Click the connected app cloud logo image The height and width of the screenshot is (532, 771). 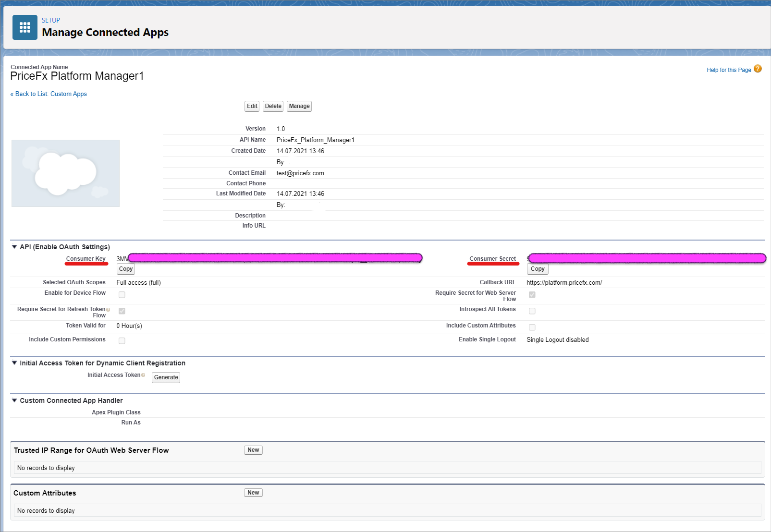point(65,173)
